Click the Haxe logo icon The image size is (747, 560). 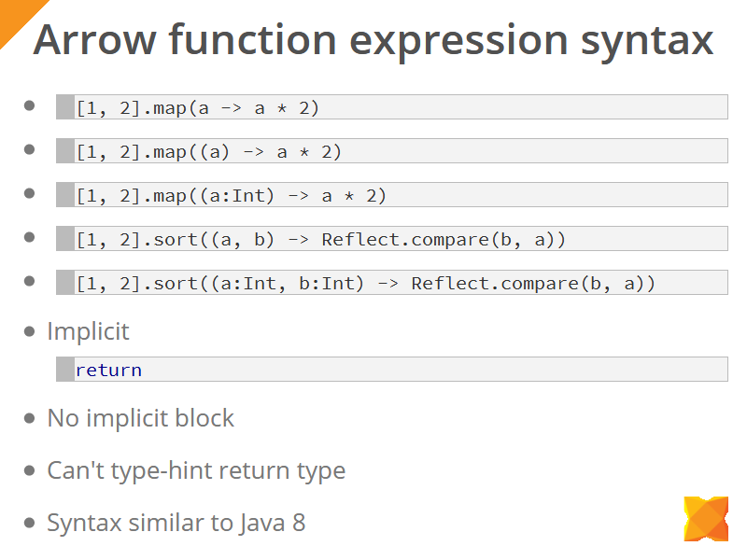click(705, 519)
